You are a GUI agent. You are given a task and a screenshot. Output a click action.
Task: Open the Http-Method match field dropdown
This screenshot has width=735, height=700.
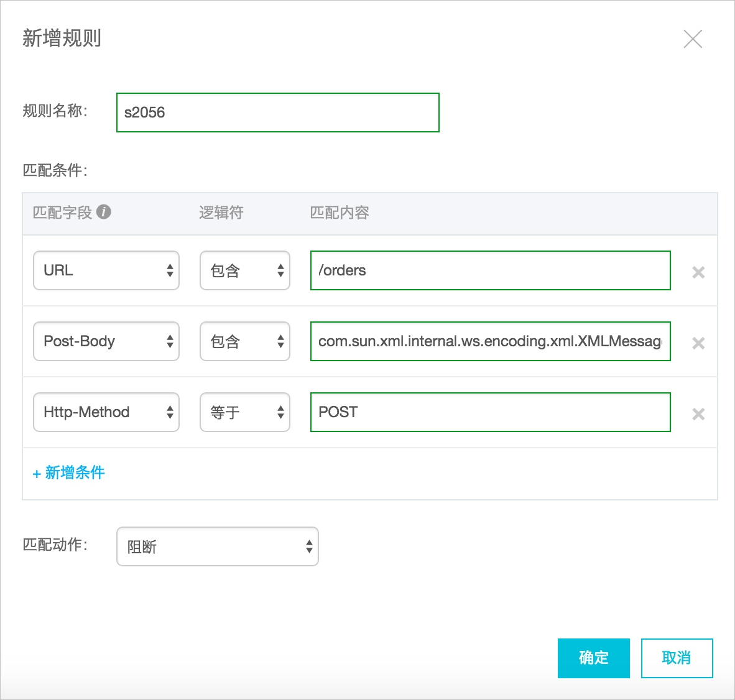pos(106,412)
